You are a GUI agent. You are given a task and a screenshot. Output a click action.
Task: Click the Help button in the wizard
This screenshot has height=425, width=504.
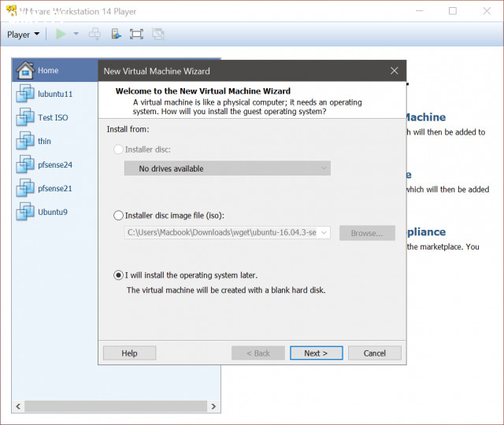coord(129,353)
